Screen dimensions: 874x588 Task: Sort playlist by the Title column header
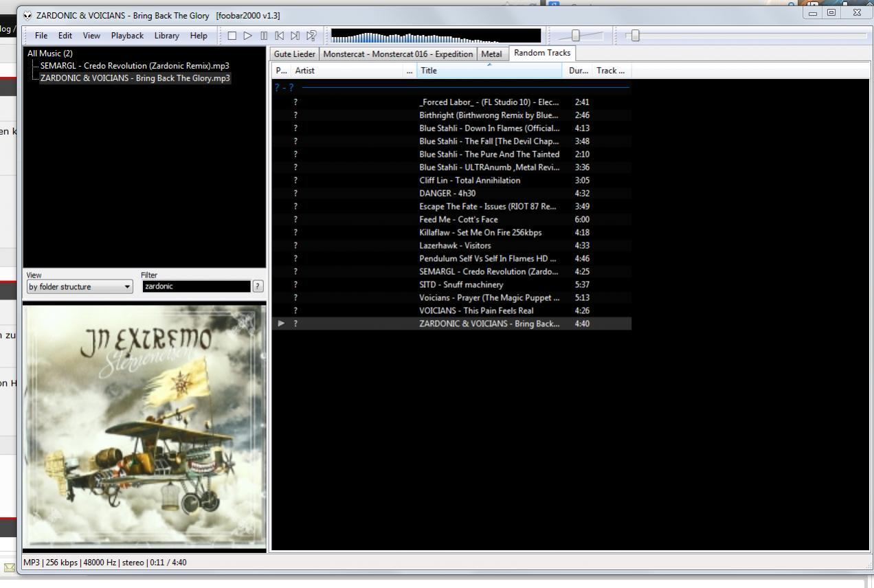[490, 70]
